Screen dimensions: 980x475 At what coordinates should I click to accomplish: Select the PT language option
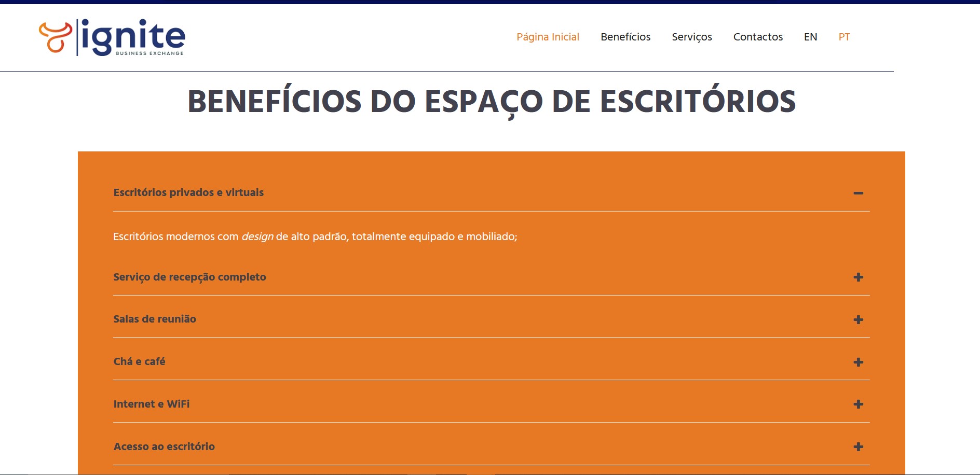[844, 37]
